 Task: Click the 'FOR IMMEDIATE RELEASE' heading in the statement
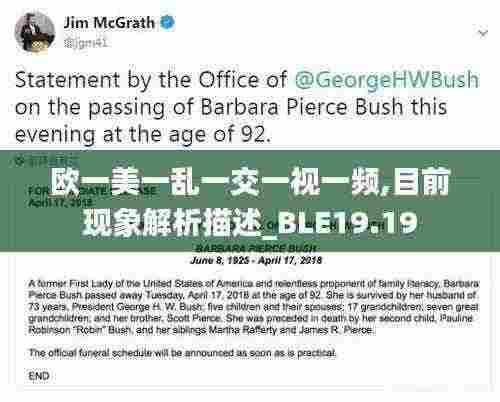[92, 191]
